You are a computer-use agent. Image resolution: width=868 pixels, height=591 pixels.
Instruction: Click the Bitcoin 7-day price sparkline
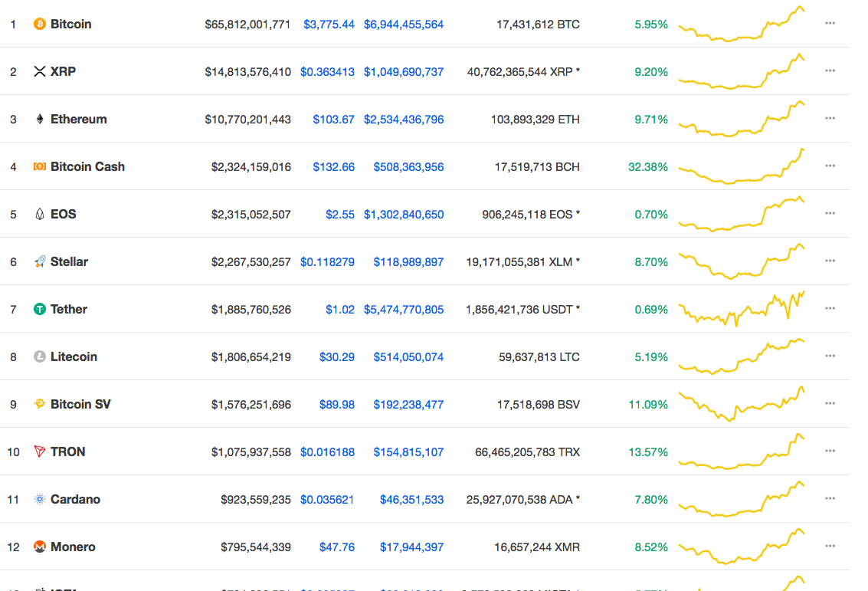(x=742, y=24)
